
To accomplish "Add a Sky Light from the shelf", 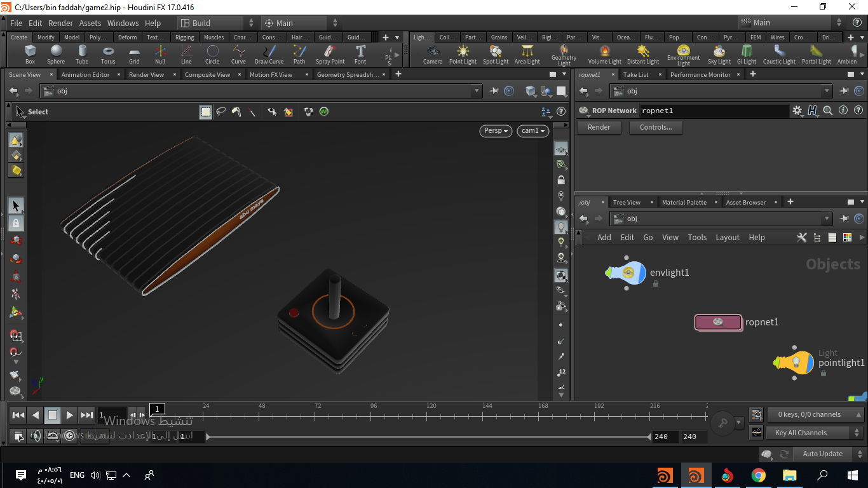I will click(x=719, y=55).
